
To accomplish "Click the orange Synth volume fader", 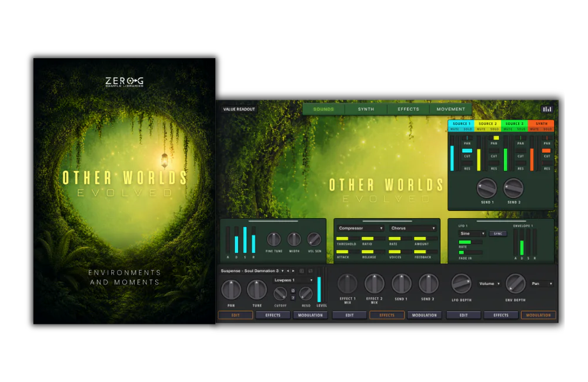I will point(532,154).
